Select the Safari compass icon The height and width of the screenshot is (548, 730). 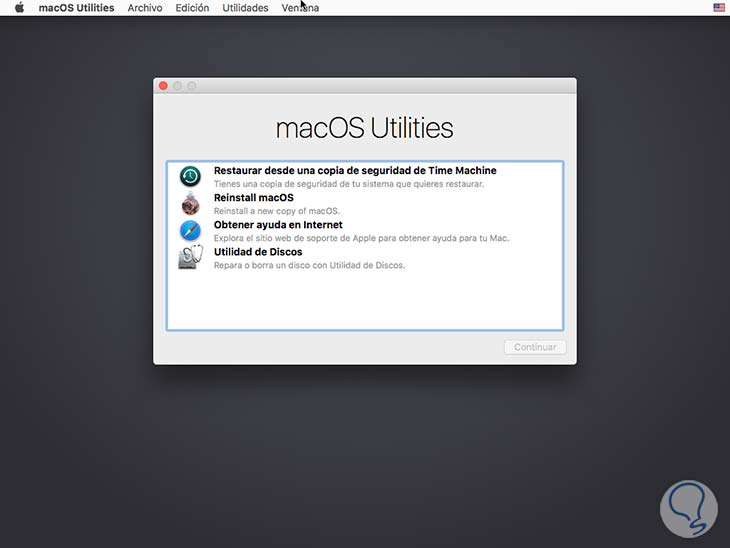coord(190,231)
